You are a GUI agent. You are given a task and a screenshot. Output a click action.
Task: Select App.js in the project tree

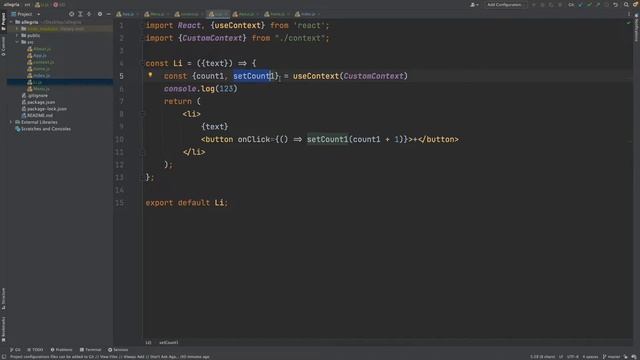tap(37, 56)
